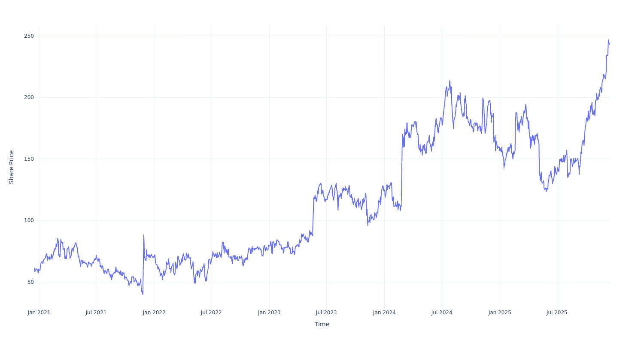Select the 200 y-axis tick label
644x343 pixels.
(29, 97)
